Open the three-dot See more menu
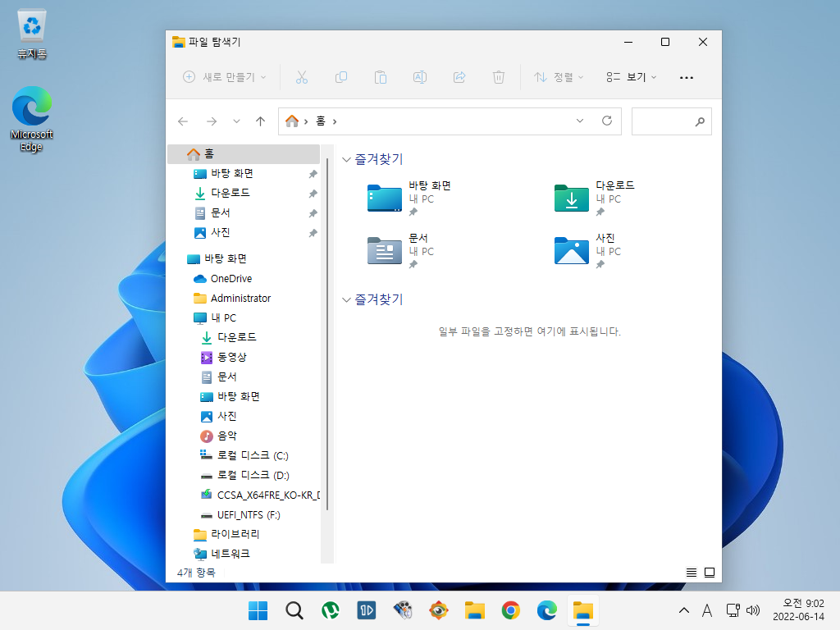This screenshot has height=630, width=840. tap(687, 78)
